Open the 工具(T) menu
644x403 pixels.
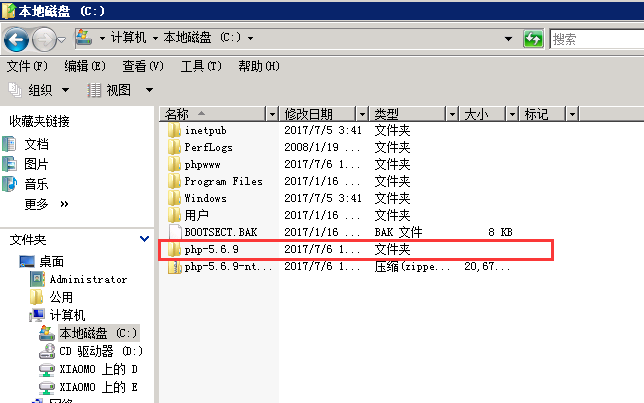201,66
